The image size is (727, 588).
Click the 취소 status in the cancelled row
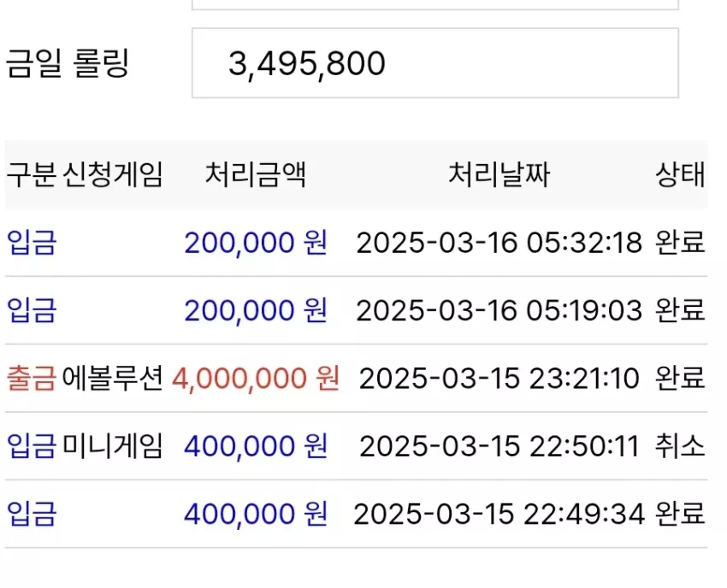pyautogui.click(x=680, y=446)
